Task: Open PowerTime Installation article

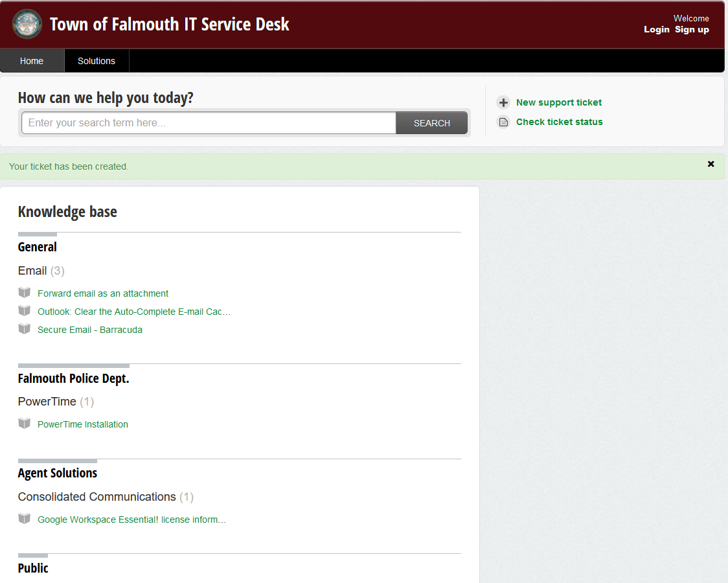Action: pyautogui.click(x=83, y=424)
